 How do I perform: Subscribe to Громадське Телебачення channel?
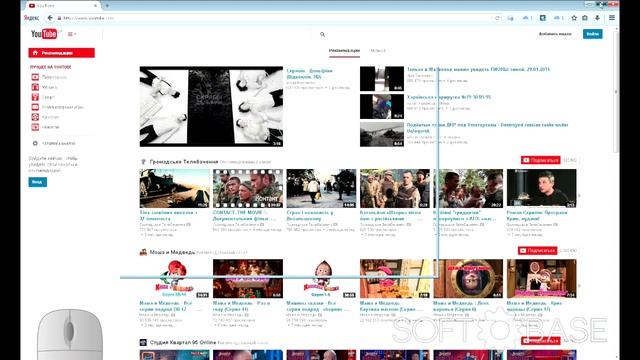[x=540, y=160]
